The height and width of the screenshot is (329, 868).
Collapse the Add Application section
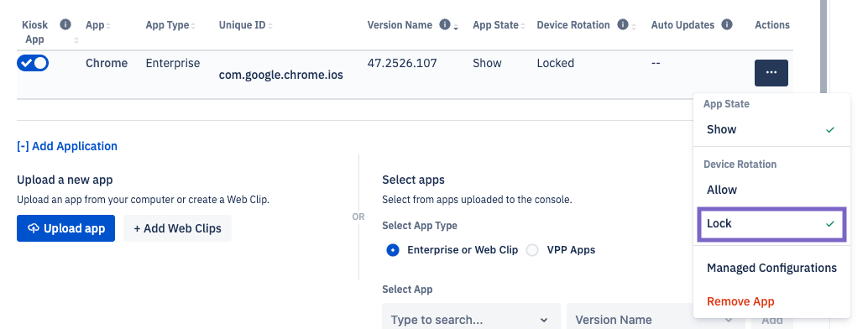tap(67, 146)
